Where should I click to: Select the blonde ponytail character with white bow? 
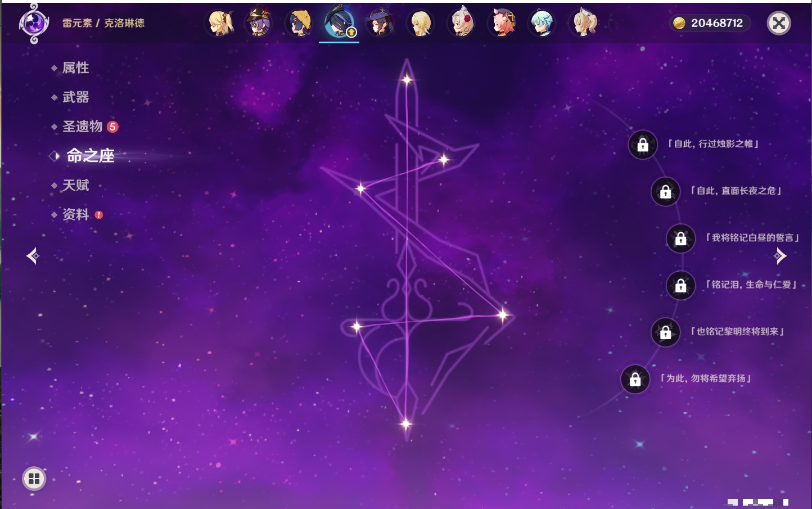pos(584,23)
